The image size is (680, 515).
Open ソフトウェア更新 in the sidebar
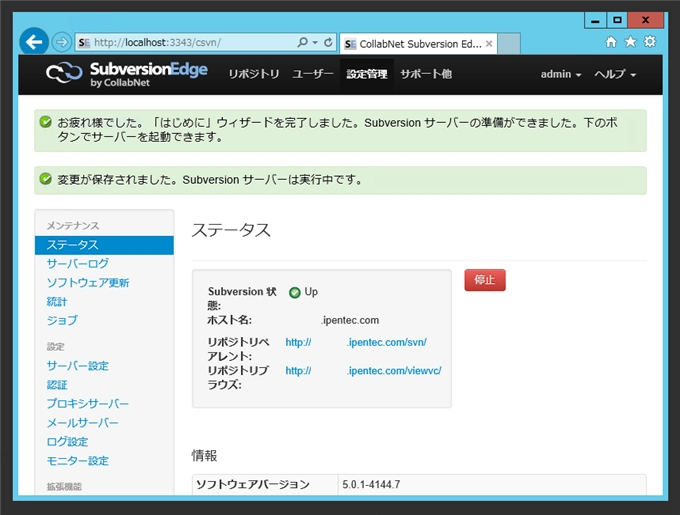click(x=88, y=283)
